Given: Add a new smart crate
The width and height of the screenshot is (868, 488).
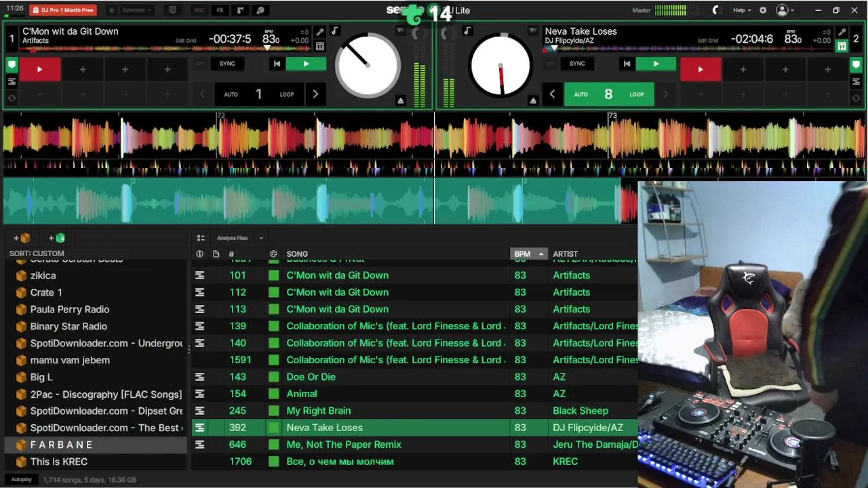Looking at the screenshot, I should [x=57, y=238].
